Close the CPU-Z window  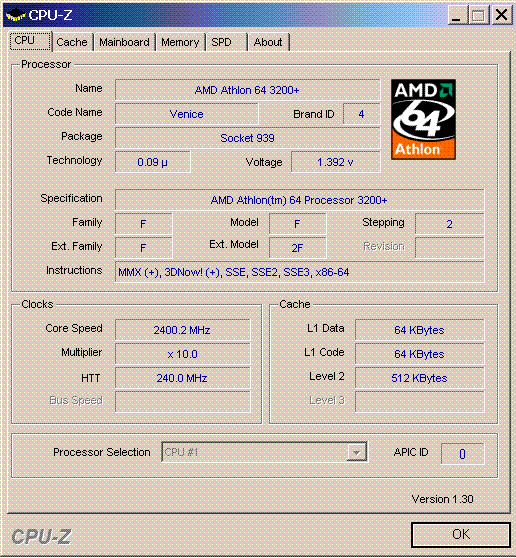(502, 15)
